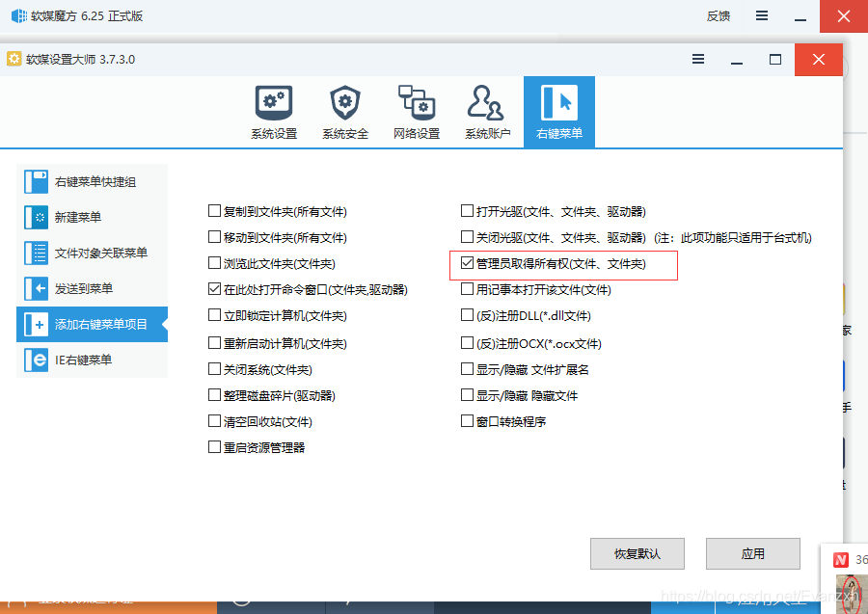868x614 pixels.
Task: Click the 新建菜单 sidebar icon
Action: pos(36,218)
